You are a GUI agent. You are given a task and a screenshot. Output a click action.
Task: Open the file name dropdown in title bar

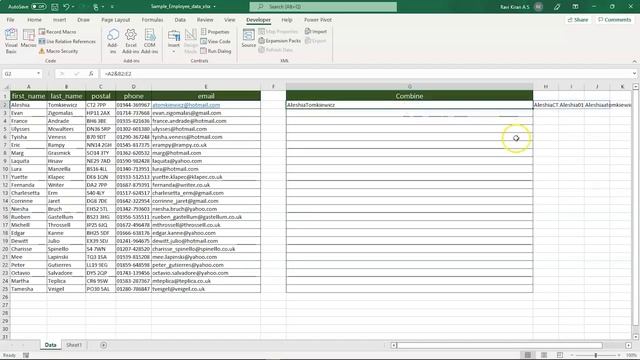215,7
